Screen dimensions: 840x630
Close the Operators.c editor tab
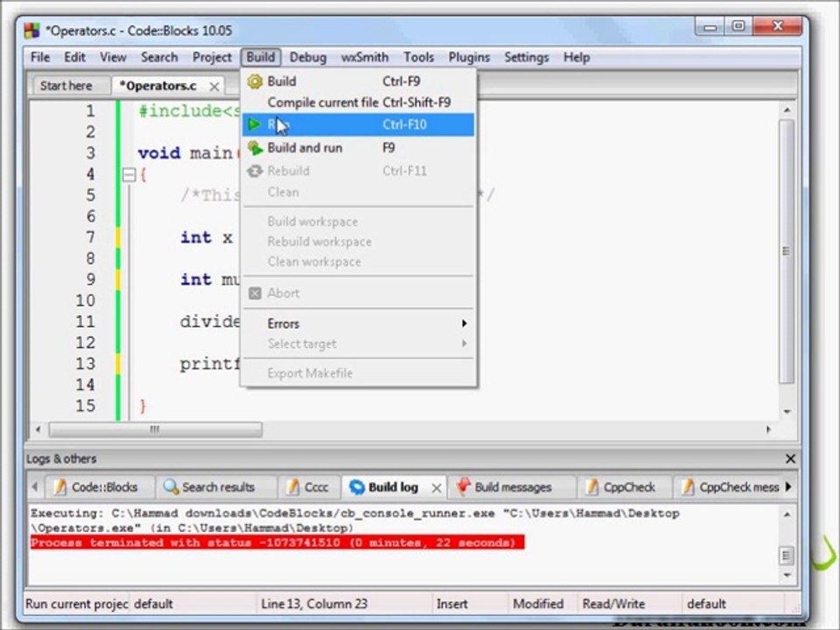click(213, 87)
